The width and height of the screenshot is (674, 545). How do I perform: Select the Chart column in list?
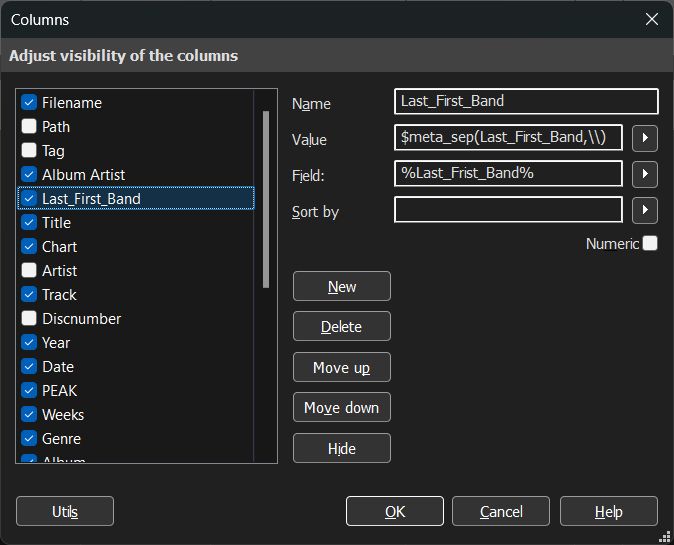(x=59, y=247)
